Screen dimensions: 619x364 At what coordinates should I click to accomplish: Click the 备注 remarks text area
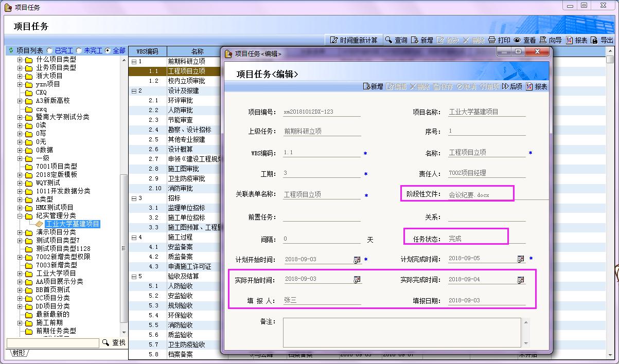coord(401,332)
